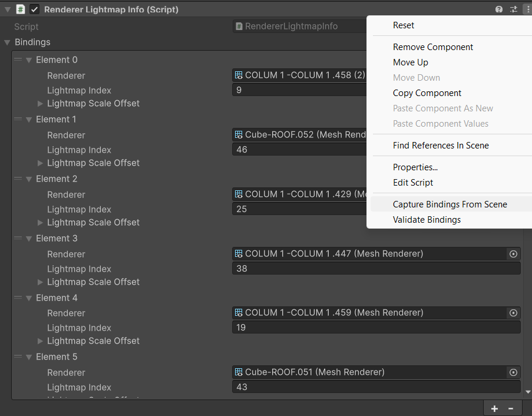Image resolution: width=532 pixels, height=416 pixels.
Task: Click the scrollbar down arrow
Action: (528, 392)
